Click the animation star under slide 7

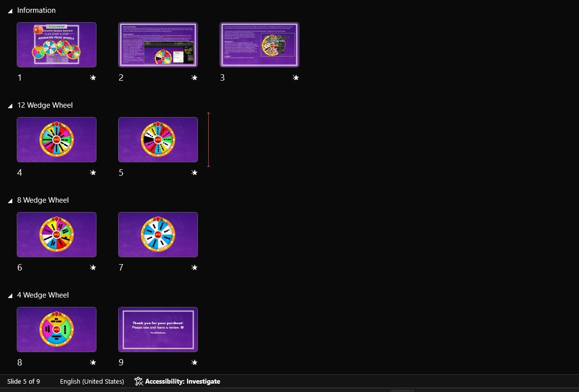(194, 267)
